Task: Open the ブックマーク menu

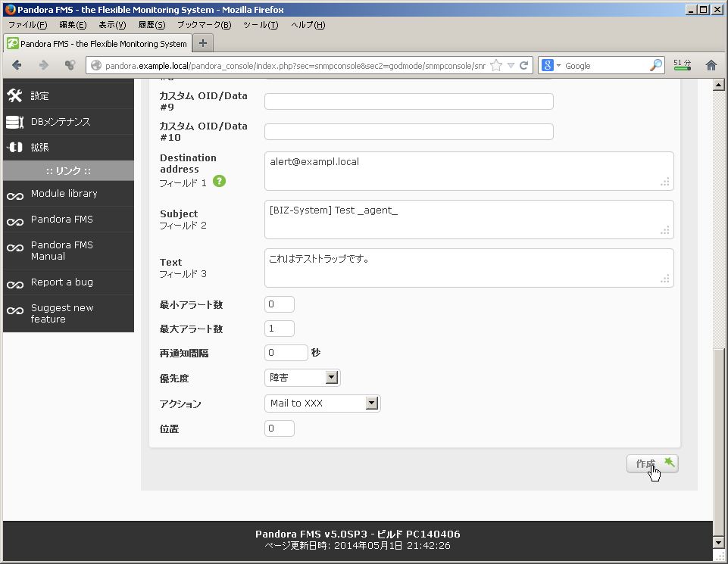Action: pos(205,25)
